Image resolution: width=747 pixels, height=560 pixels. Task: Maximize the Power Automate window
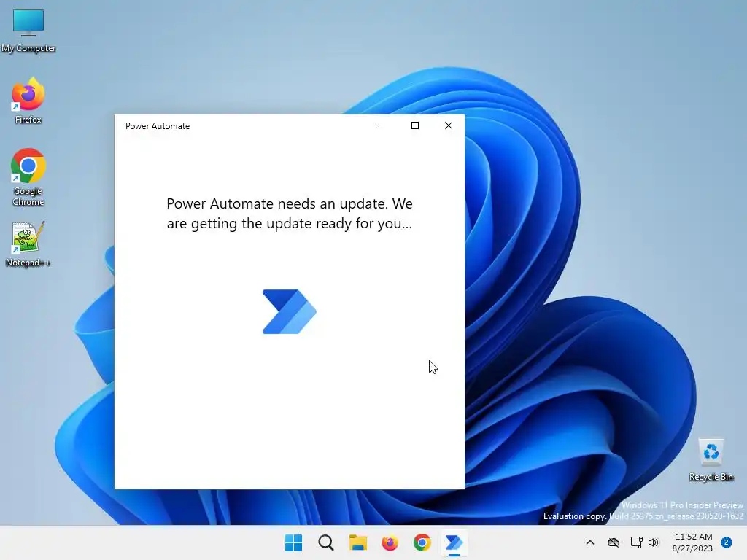(415, 125)
